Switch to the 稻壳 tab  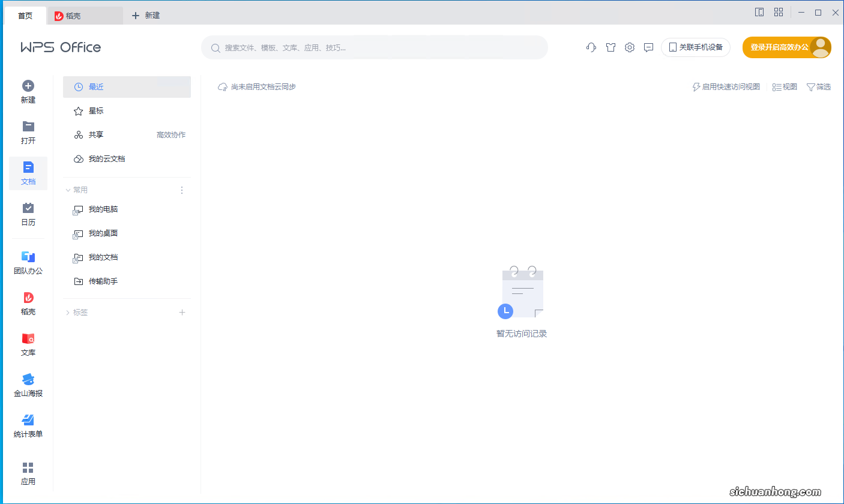pos(85,16)
